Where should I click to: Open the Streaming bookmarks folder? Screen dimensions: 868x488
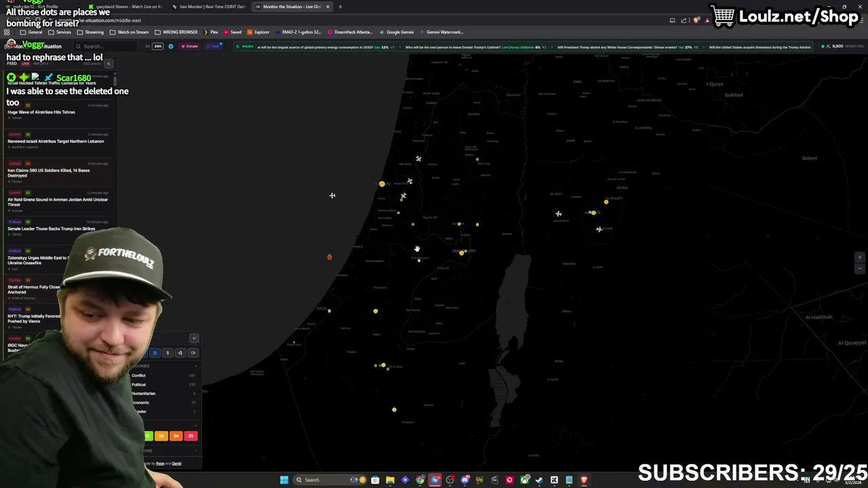pyautogui.click(x=91, y=32)
